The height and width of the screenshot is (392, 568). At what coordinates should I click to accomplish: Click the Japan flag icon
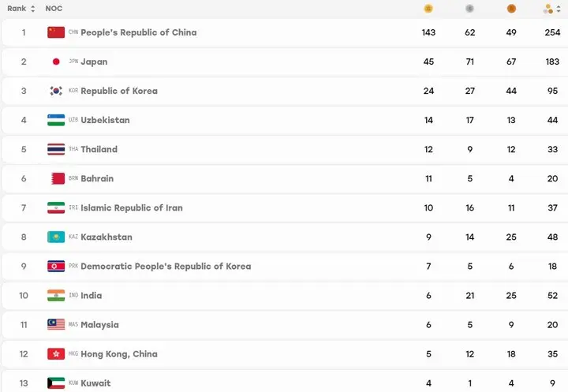tap(56, 62)
